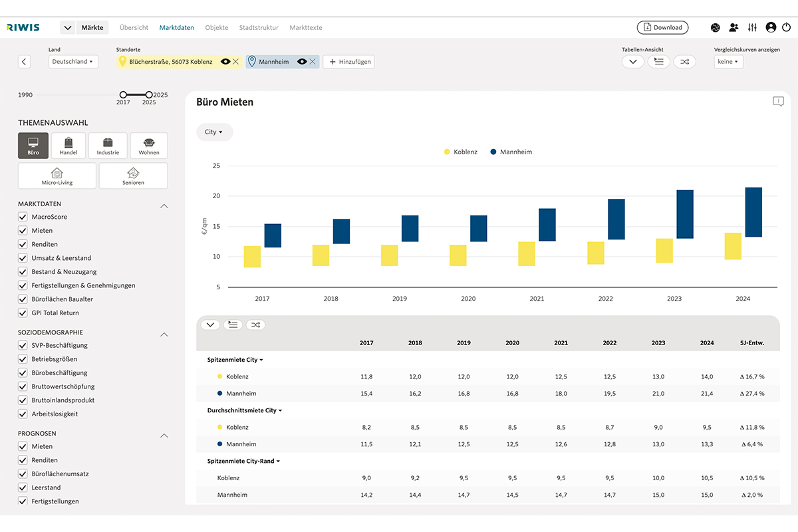Open the comment icon beside chart
The image size is (798, 532).
[778, 102]
